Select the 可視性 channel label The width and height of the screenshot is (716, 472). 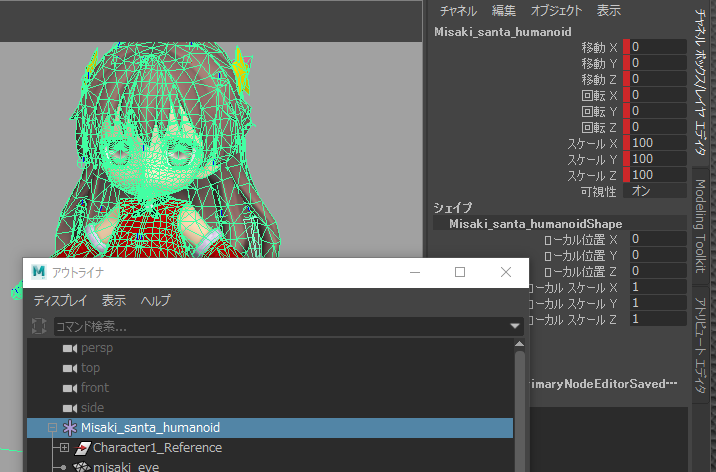(x=598, y=191)
